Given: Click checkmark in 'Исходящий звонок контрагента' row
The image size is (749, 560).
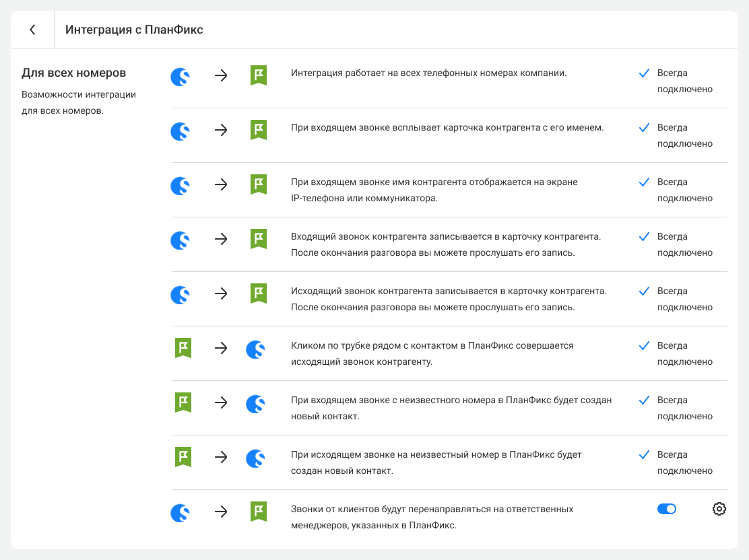Looking at the screenshot, I should point(644,291).
